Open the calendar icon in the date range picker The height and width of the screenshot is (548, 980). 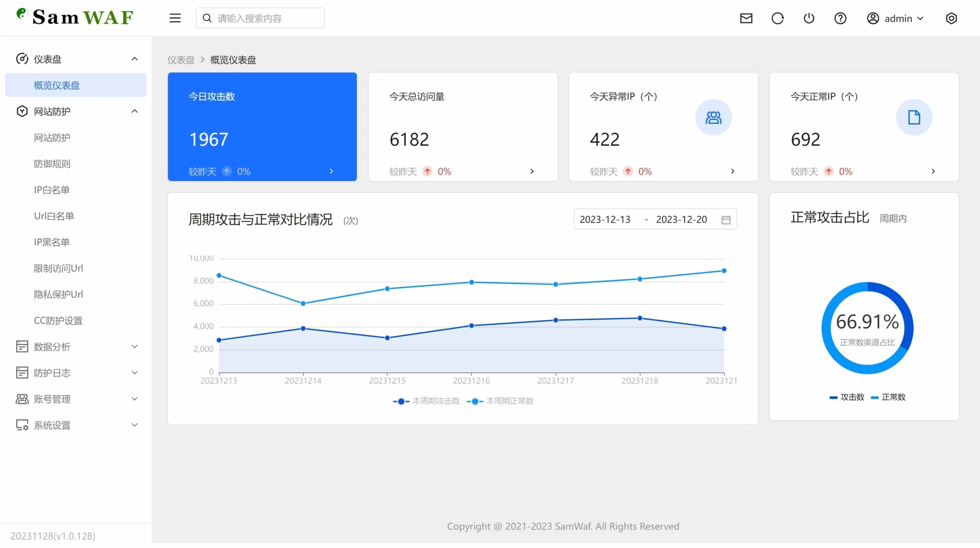[726, 219]
